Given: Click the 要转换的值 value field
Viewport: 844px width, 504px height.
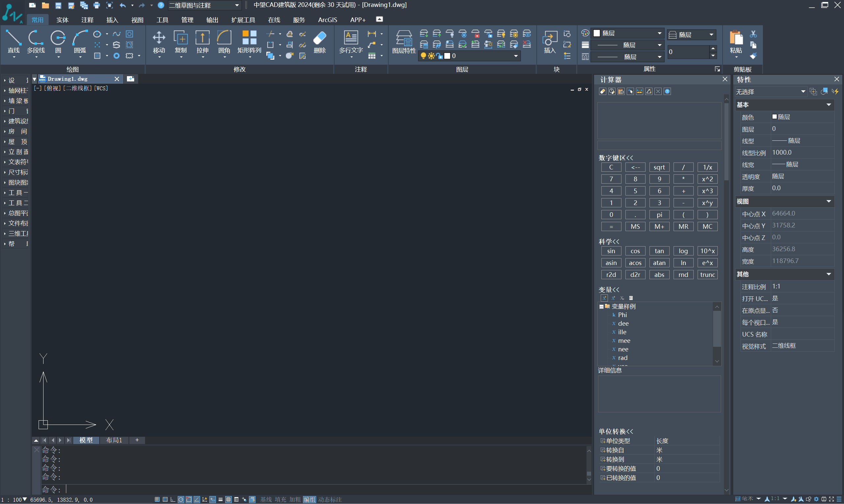Looking at the screenshot, I should point(686,468).
